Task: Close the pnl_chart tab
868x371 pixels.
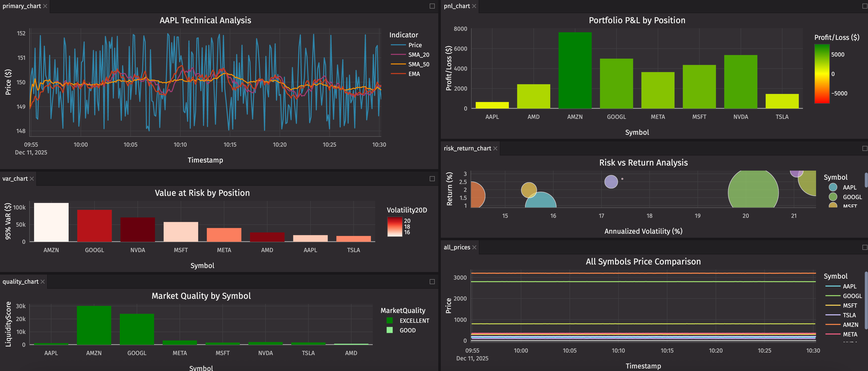Action: 474,6
